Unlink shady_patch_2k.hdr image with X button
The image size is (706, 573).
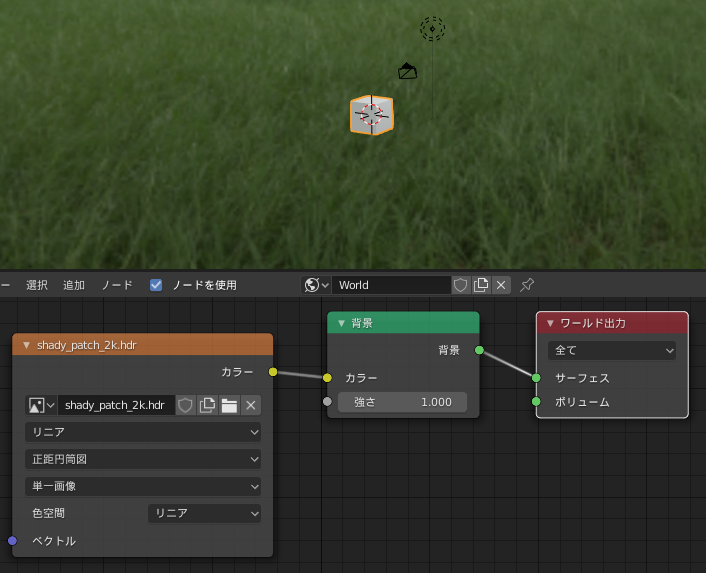(251, 405)
